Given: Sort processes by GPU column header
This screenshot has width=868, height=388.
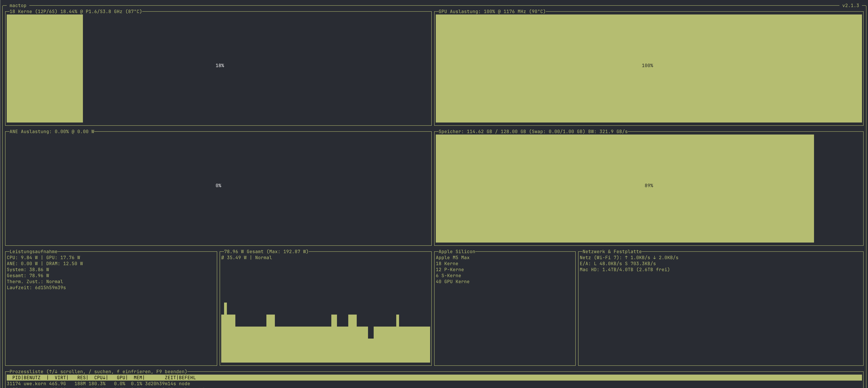Looking at the screenshot, I should tap(121, 378).
